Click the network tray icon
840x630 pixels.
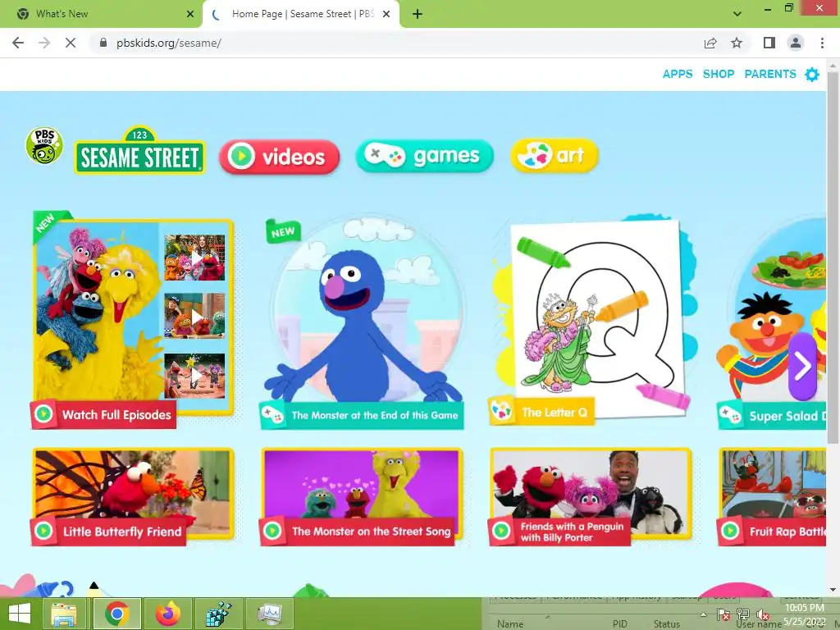click(743, 614)
